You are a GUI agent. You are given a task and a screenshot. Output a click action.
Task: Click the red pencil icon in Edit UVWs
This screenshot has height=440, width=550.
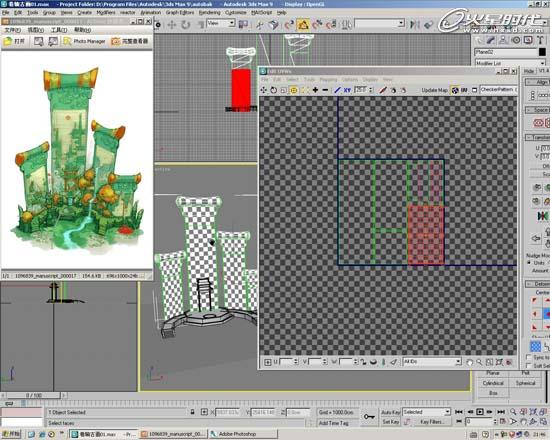(383, 90)
